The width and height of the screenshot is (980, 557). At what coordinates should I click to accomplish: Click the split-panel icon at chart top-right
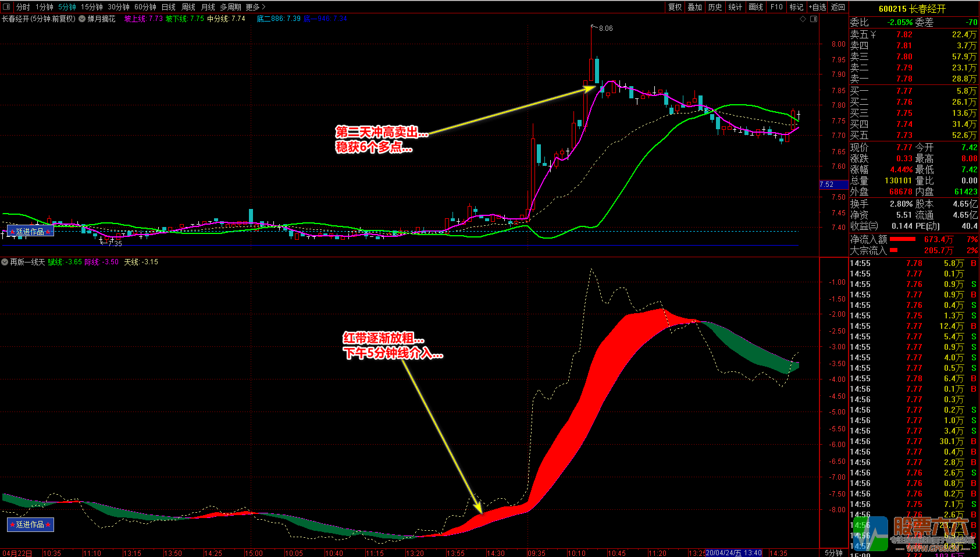click(814, 19)
